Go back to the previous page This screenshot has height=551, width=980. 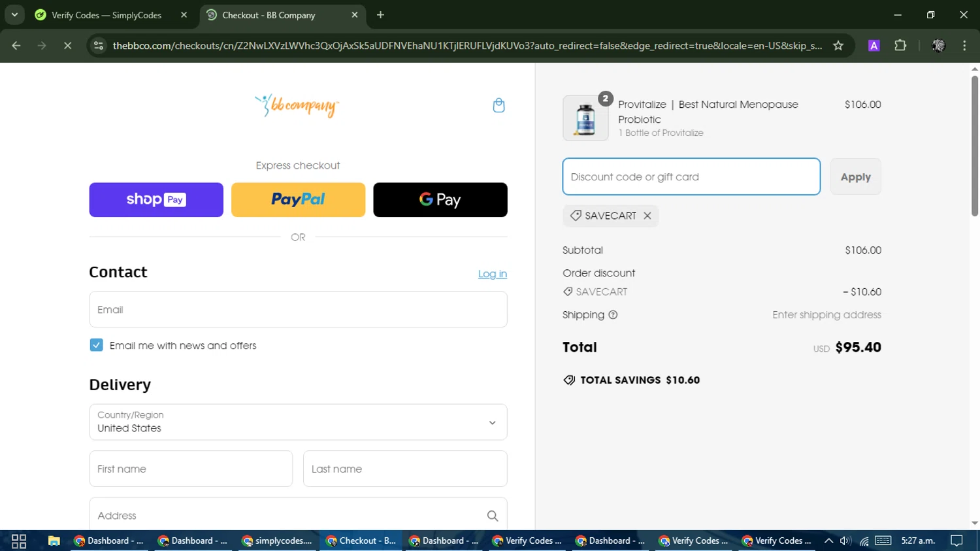pyautogui.click(x=16, y=46)
